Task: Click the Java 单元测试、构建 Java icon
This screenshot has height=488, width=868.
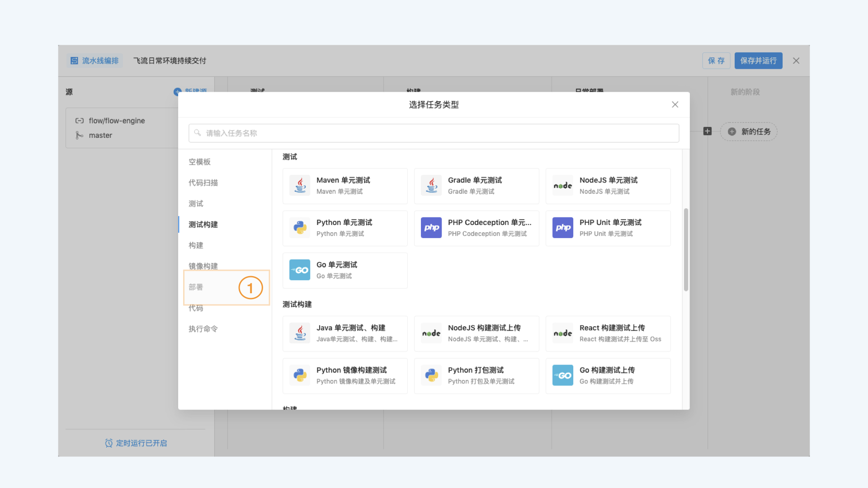Action: (x=300, y=333)
